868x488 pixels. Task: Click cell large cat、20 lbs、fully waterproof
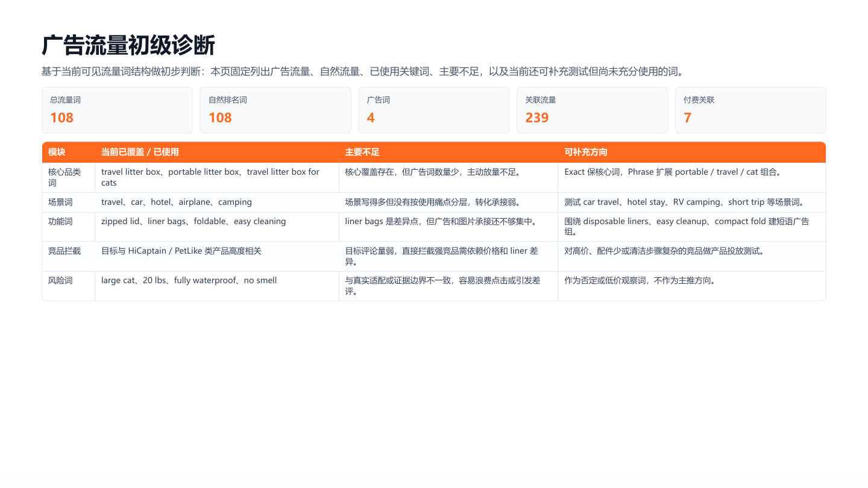[x=217, y=286]
